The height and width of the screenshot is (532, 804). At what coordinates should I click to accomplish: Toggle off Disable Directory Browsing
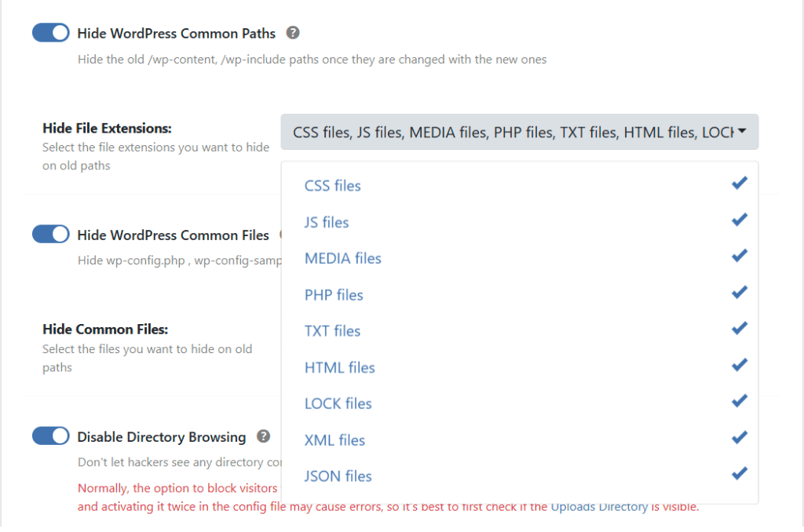click(50, 435)
